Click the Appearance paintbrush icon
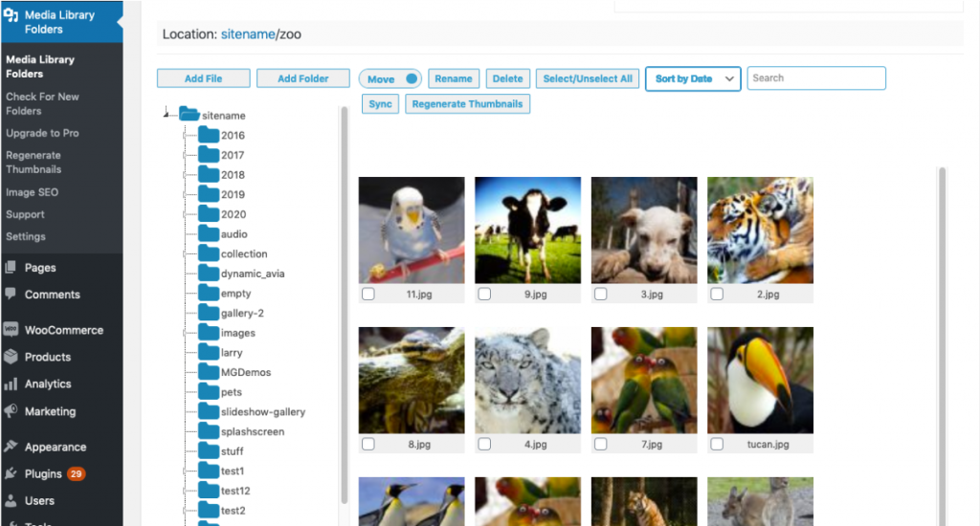Image resolution: width=980 pixels, height=526 pixels. click(x=10, y=446)
